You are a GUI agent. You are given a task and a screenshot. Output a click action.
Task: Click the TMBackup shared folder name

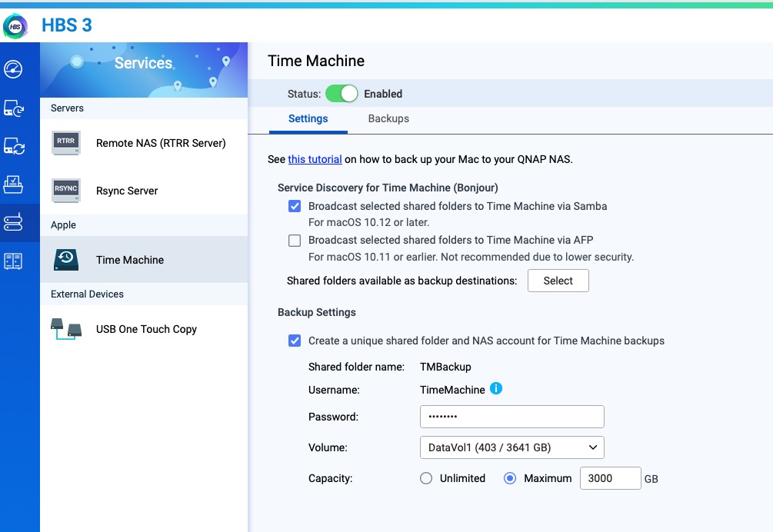(445, 367)
